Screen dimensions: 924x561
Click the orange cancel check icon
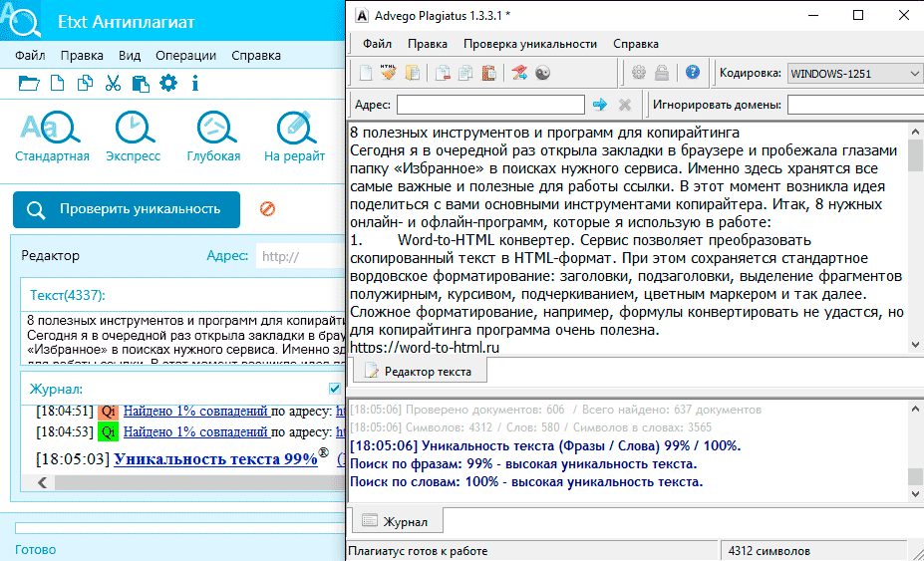click(267, 208)
